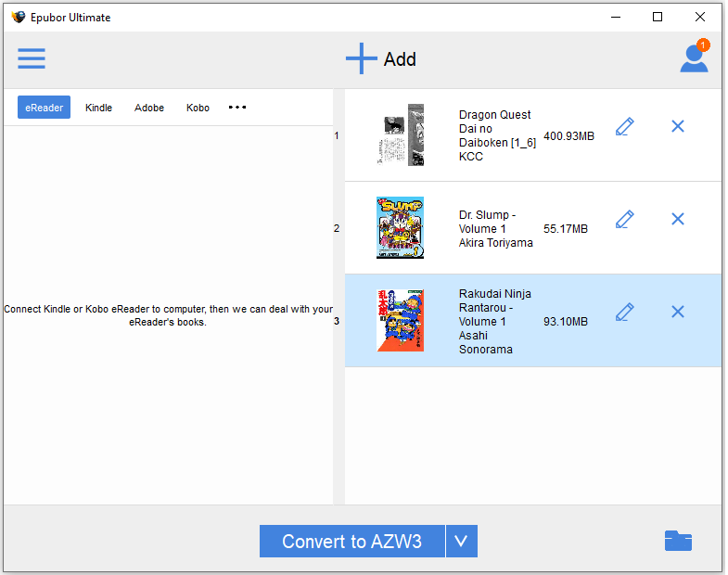Minimize the Epubor Ultimate window
Viewport: 728px width, 575px height.
[616, 18]
